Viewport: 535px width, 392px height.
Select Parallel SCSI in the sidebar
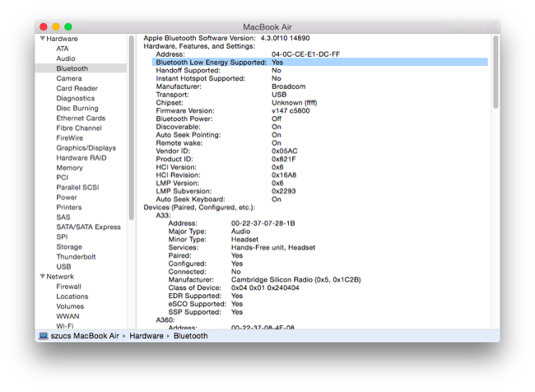(x=77, y=187)
